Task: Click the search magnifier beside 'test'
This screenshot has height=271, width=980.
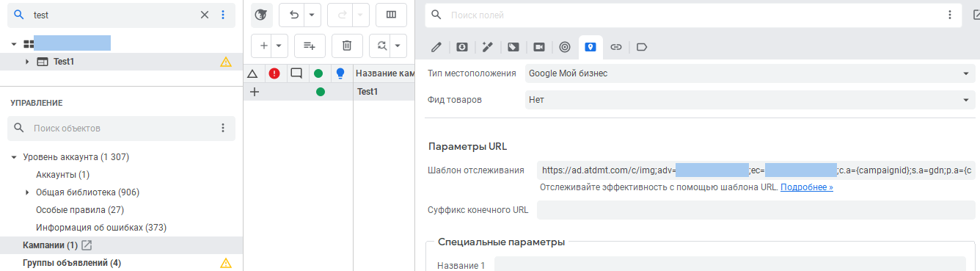Action: tap(20, 15)
